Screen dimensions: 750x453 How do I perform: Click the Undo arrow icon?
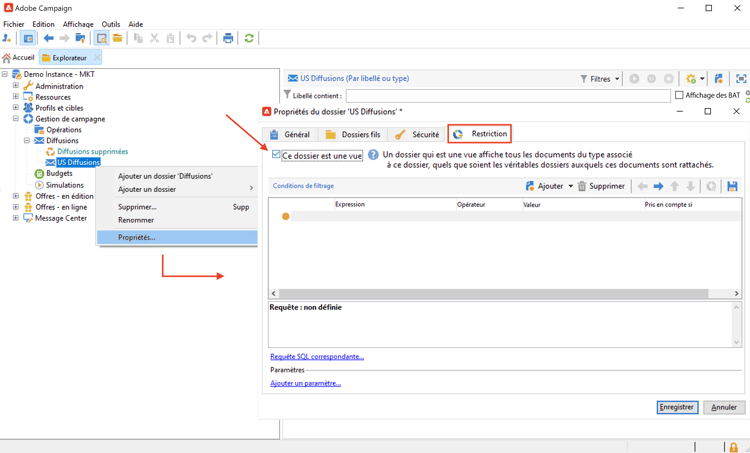pyautogui.click(x=191, y=38)
